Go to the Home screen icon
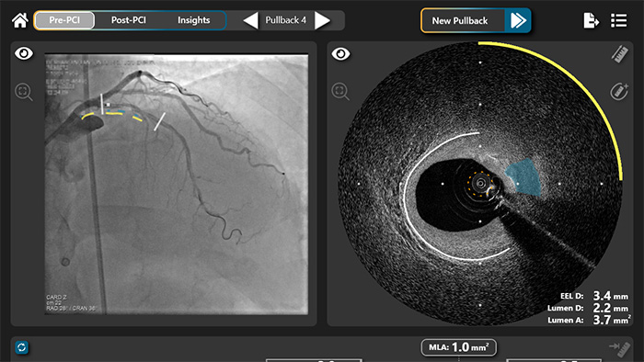Viewport: 644px width, 362px height. (19, 20)
